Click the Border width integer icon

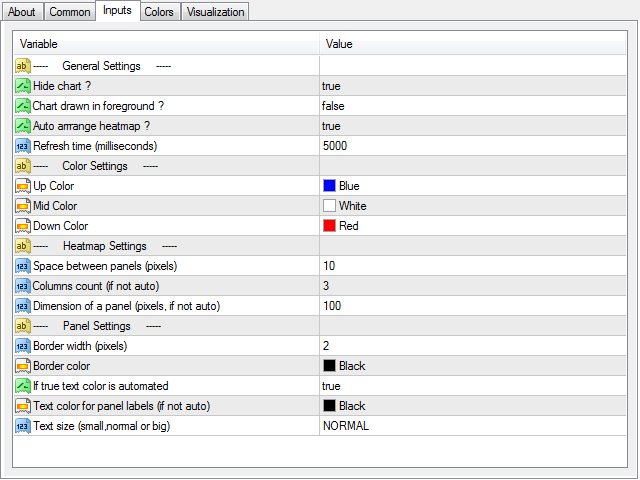pyautogui.click(x=23, y=346)
